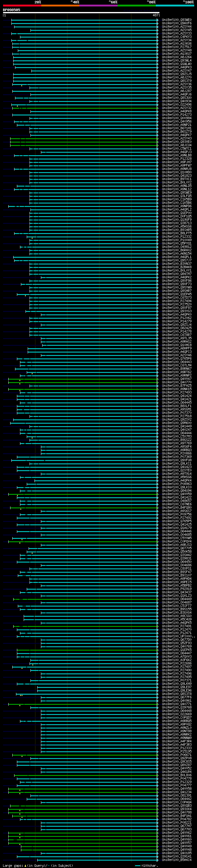Select the UniRef100_Q40770 row label

tap(177, 382)
